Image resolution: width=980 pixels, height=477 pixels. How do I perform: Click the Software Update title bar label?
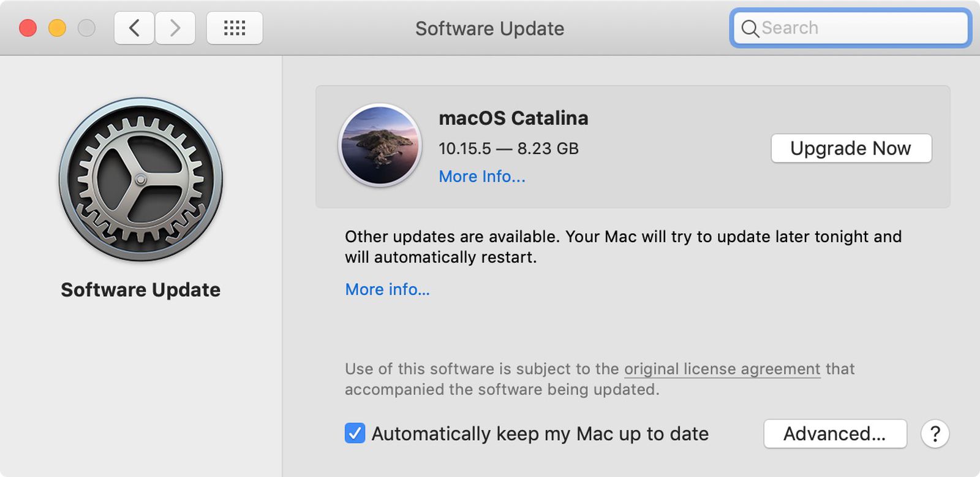[489, 28]
